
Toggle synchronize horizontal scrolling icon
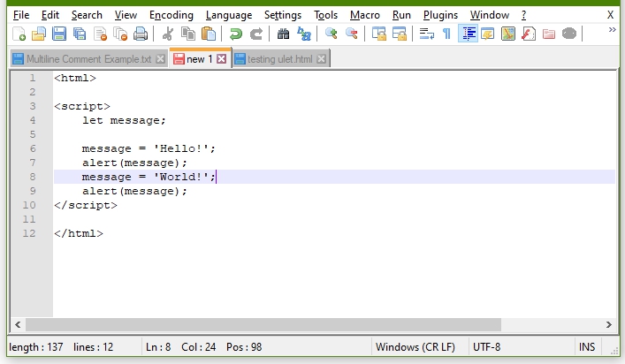399,34
